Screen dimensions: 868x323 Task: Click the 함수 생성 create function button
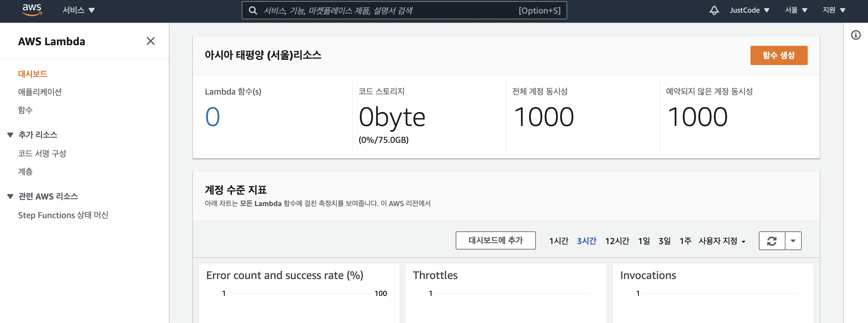779,55
